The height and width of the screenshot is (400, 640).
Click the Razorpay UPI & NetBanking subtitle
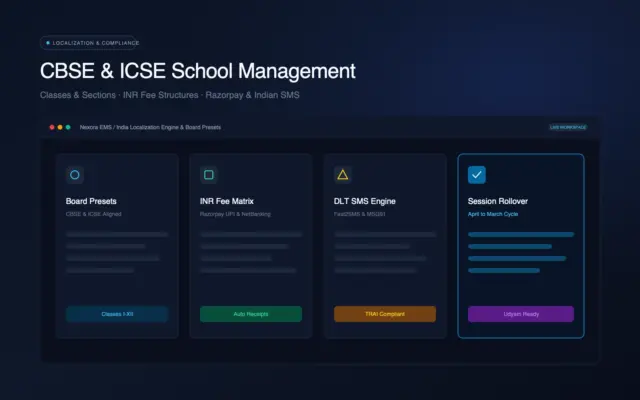click(x=235, y=214)
